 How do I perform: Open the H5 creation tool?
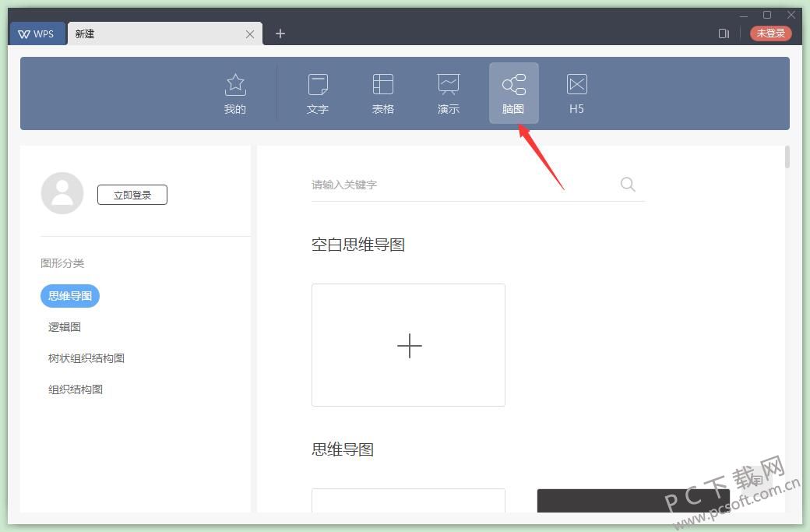(576, 92)
